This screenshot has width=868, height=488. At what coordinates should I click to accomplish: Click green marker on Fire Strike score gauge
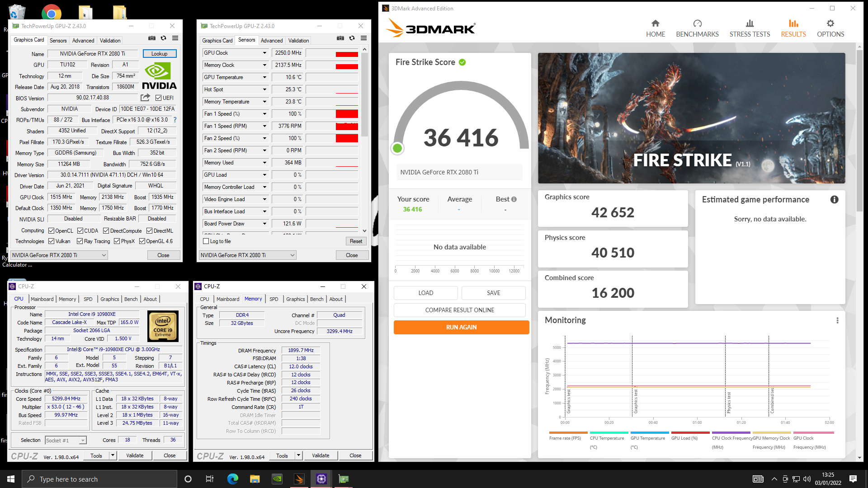click(397, 148)
